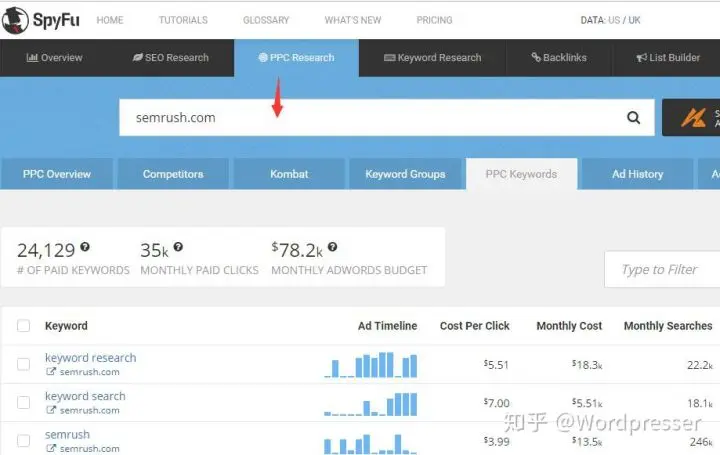Click help icon beside monthly paid clicks
720x455 pixels.
177,247
